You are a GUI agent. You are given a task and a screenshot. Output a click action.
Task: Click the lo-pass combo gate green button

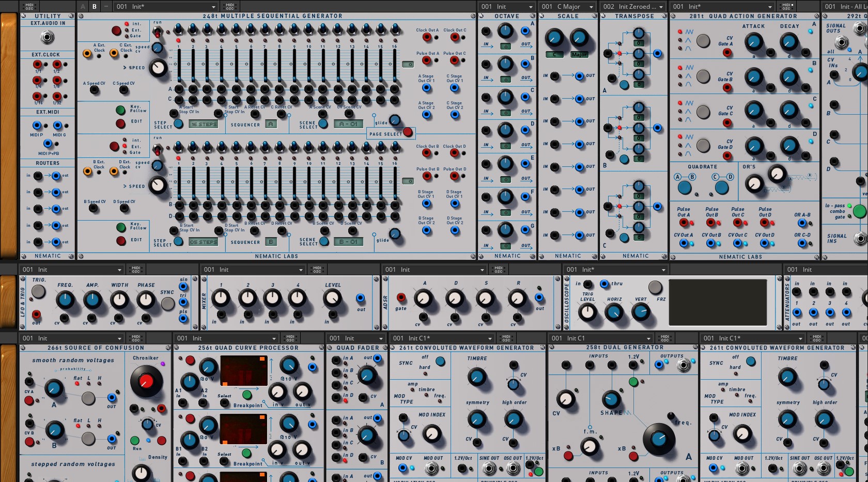coord(859,211)
